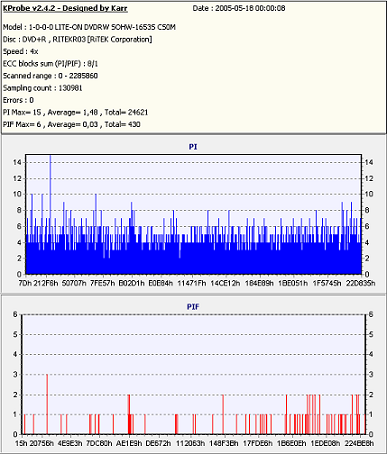Click the KProbe v2.4.2 title heading
Image resolution: width=387 pixels, height=454 pixels.
tap(65, 8)
